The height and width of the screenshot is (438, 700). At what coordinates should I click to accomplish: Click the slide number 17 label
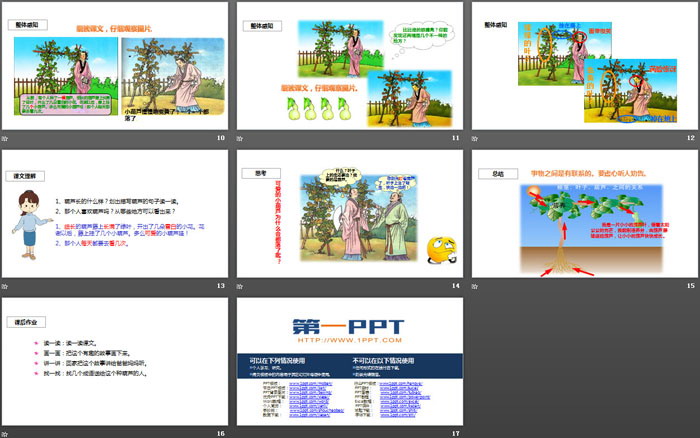(455, 433)
